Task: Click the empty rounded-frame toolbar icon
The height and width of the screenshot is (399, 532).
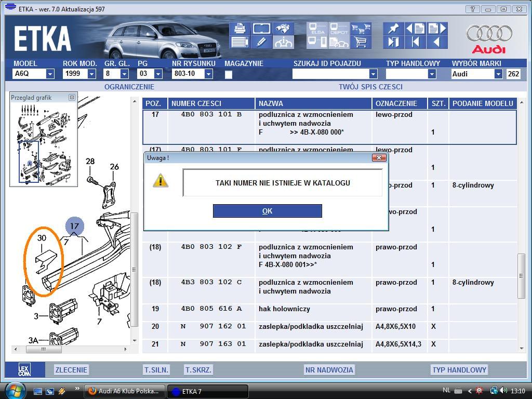Action: tap(261, 29)
